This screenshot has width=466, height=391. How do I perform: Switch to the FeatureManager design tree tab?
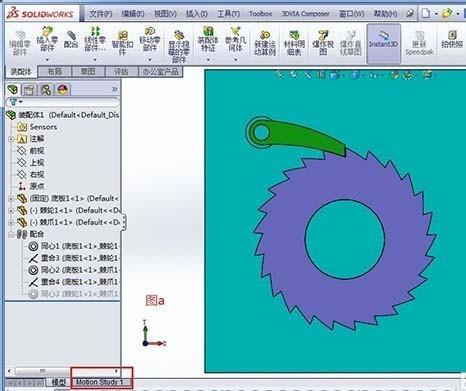point(13,89)
